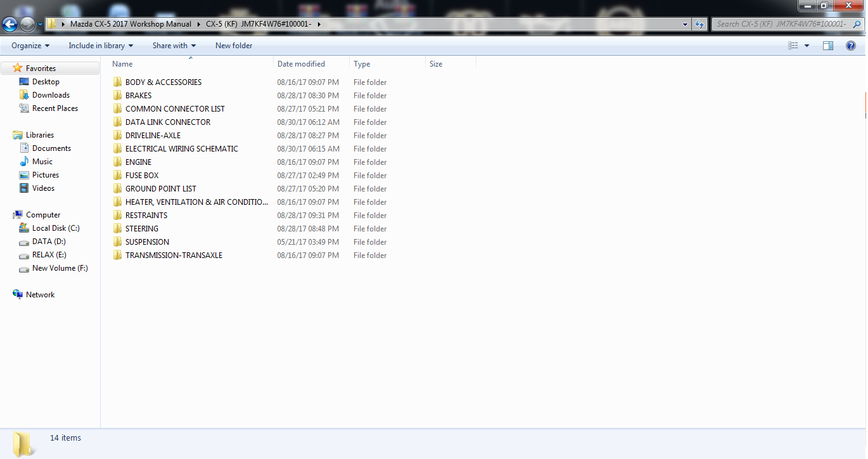Select ELECTRICAL WIRING SCHEMATIC folder icon

(117, 149)
